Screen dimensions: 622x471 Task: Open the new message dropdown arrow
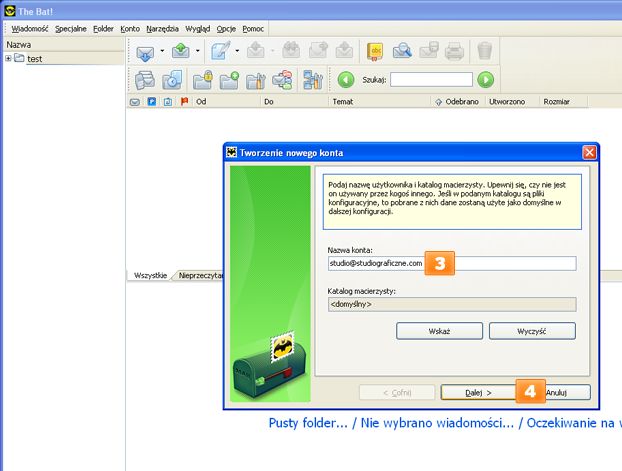pos(237,51)
